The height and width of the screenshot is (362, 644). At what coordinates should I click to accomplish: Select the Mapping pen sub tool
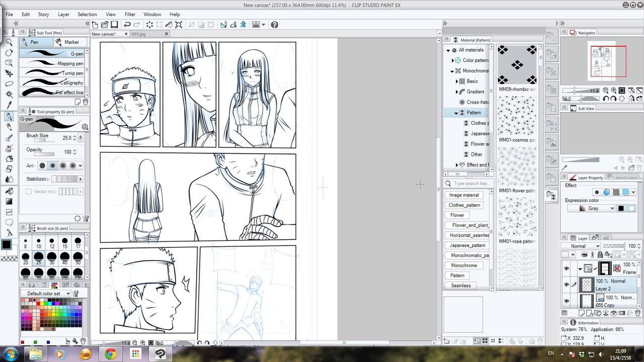pos(52,63)
